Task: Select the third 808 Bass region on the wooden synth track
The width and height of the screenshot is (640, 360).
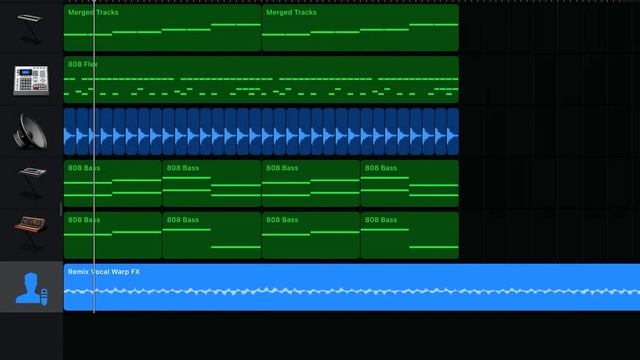Action: click(311, 235)
